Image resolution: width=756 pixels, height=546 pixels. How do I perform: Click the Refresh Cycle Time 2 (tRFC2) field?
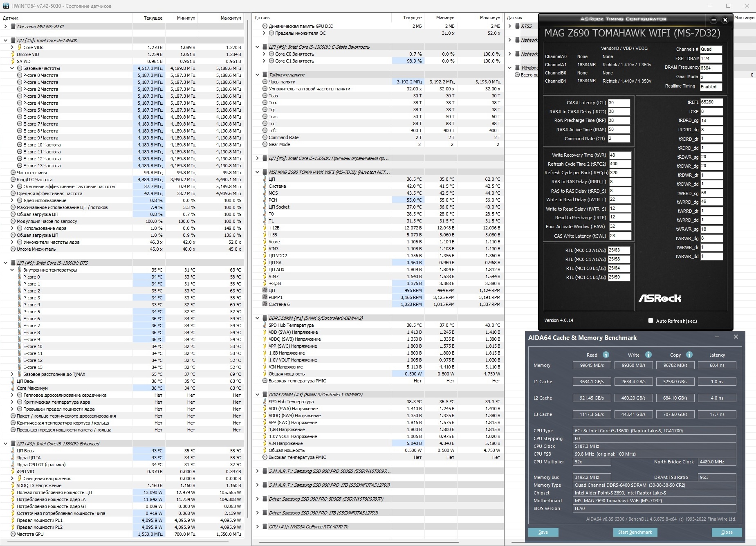[620, 164]
